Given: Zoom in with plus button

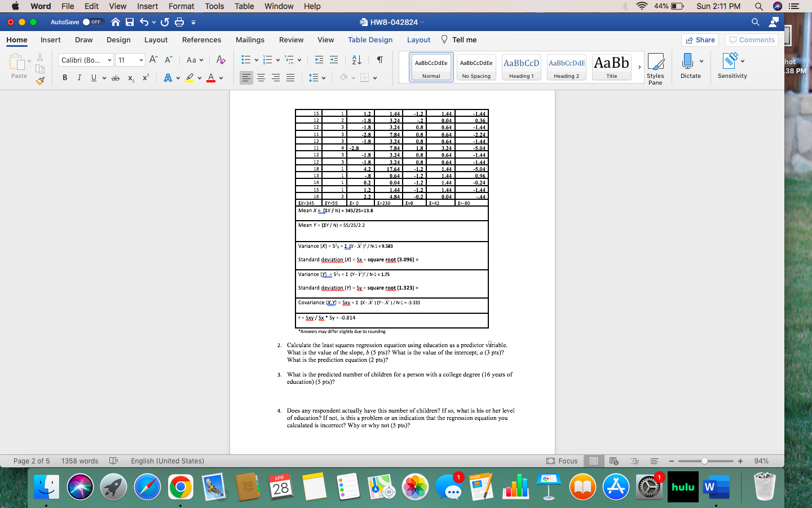Looking at the screenshot, I should click(740, 461).
